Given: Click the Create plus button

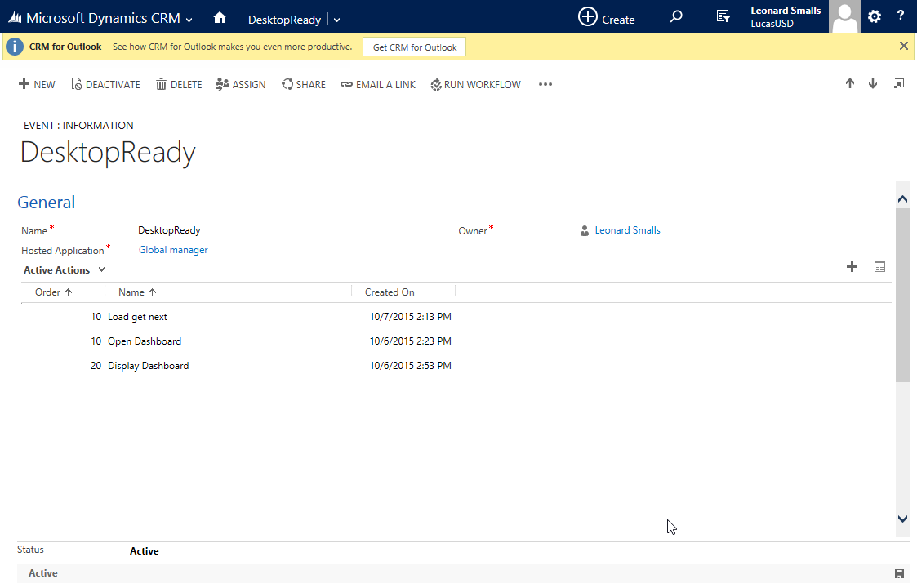Looking at the screenshot, I should pyautogui.click(x=588, y=16).
